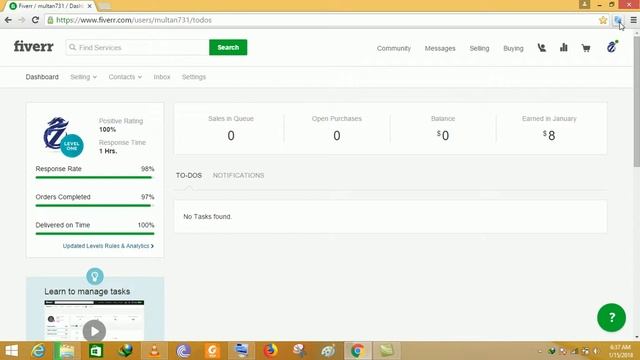The height and width of the screenshot is (360, 640).
Task: Click the browser extension icon beside star
Action: coord(618,20)
